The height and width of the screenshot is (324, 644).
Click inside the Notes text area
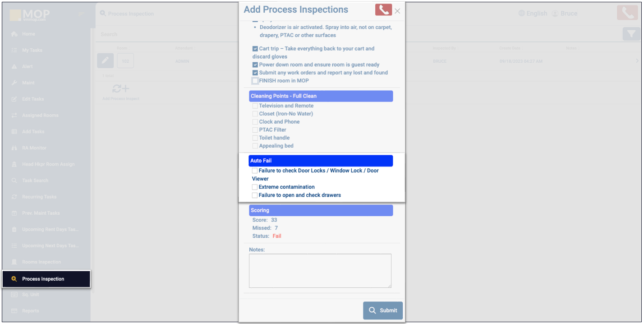tap(320, 271)
